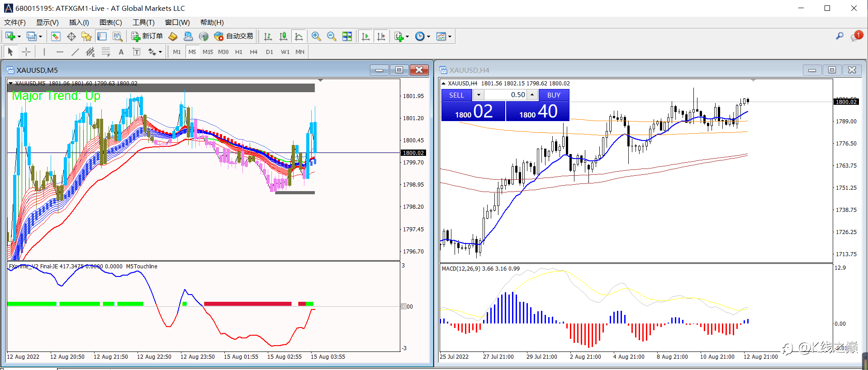Open a new chart with toolbar icon
The image size is (868, 370).
[10, 37]
